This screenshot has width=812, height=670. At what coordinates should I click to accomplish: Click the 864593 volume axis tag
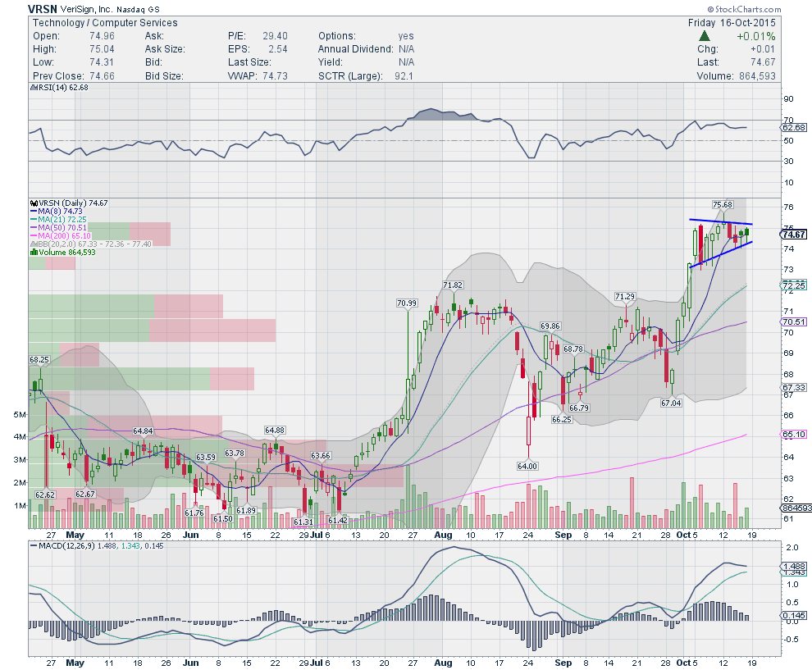pos(796,508)
